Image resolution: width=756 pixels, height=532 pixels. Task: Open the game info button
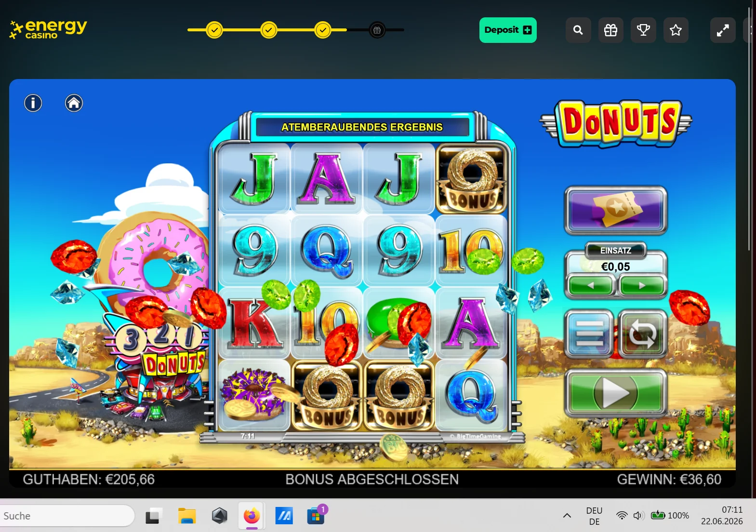pyautogui.click(x=33, y=103)
